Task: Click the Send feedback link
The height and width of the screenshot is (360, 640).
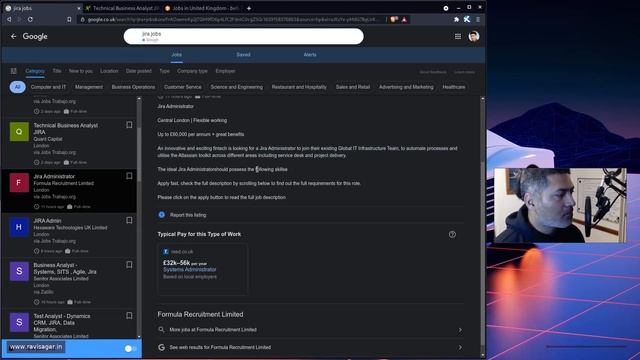Action: coord(433,72)
